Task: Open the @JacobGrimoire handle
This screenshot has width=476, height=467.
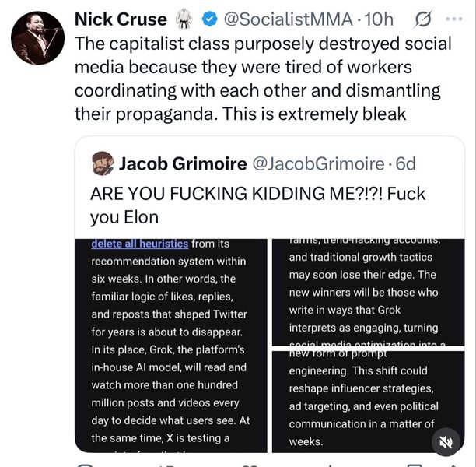Action: tap(318, 163)
